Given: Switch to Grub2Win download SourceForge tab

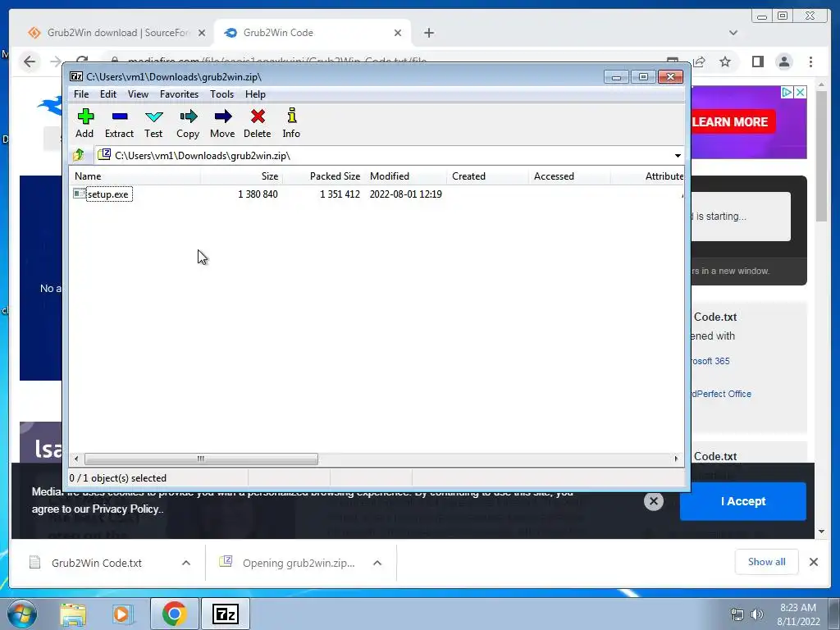Looking at the screenshot, I should tap(116, 33).
